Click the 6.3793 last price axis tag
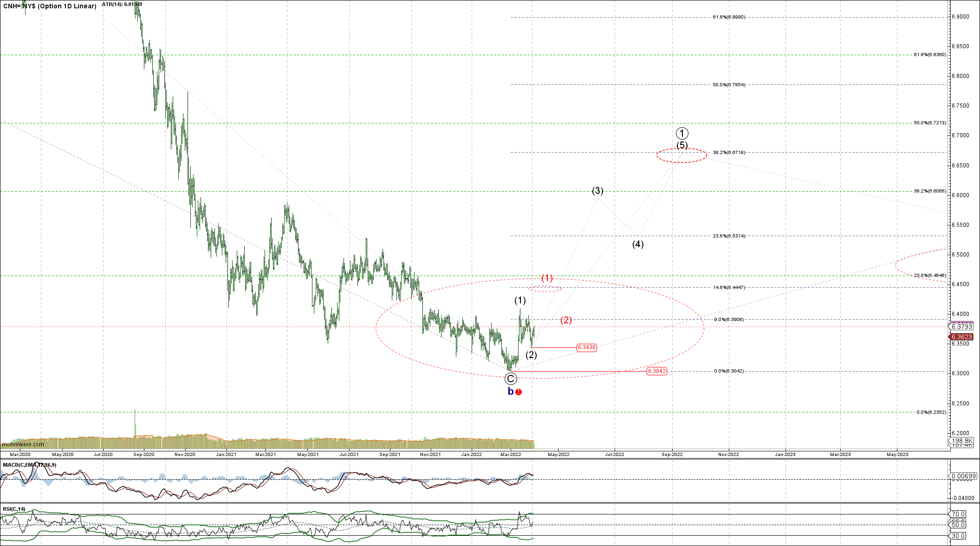Image resolution: width=980 pixels, height=546 pixels. click(x=963, y=327)
